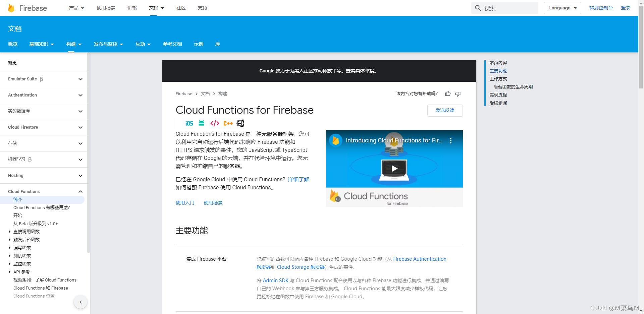The image size is (644, 314).
Task: Click the search magnifier icon
Action: coord(478,8)
